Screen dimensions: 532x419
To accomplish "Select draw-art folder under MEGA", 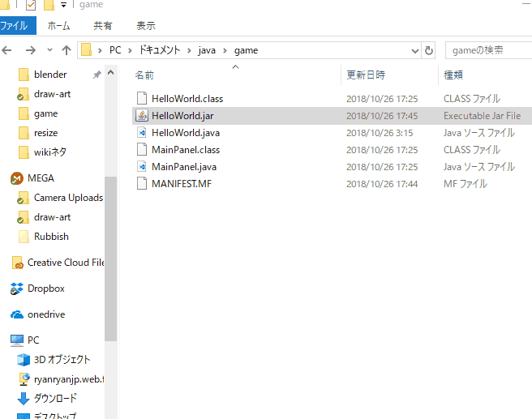I will pos(52,217).
